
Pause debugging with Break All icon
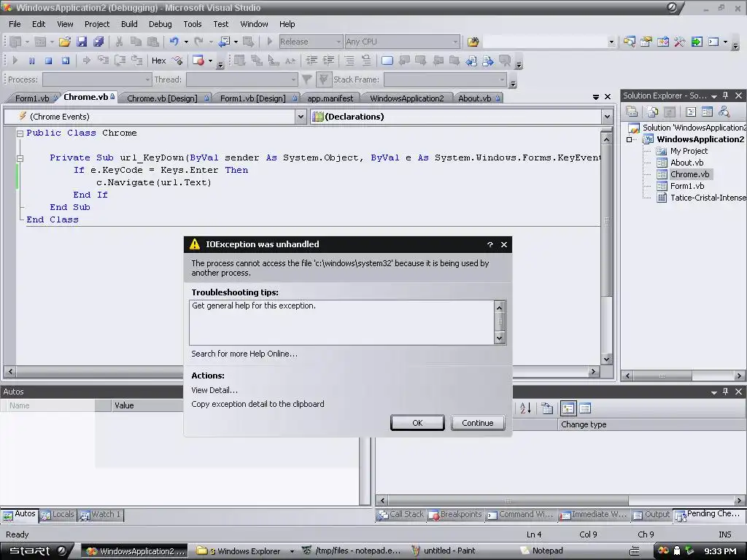pos(31,61)
